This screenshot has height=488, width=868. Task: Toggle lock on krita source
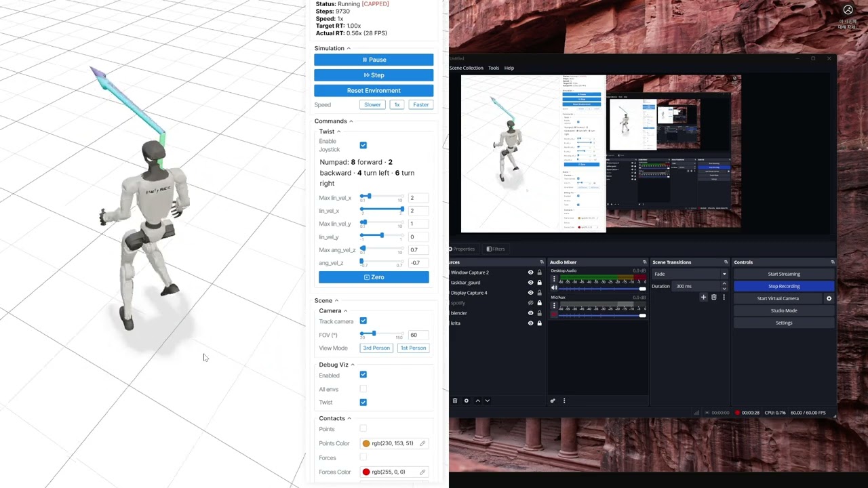coord(540,323)
